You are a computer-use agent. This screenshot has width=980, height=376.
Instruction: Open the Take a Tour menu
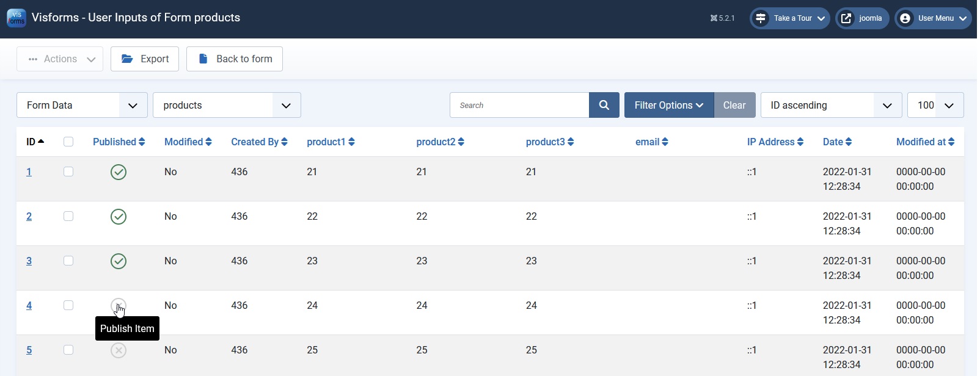(x=789, y=18)
